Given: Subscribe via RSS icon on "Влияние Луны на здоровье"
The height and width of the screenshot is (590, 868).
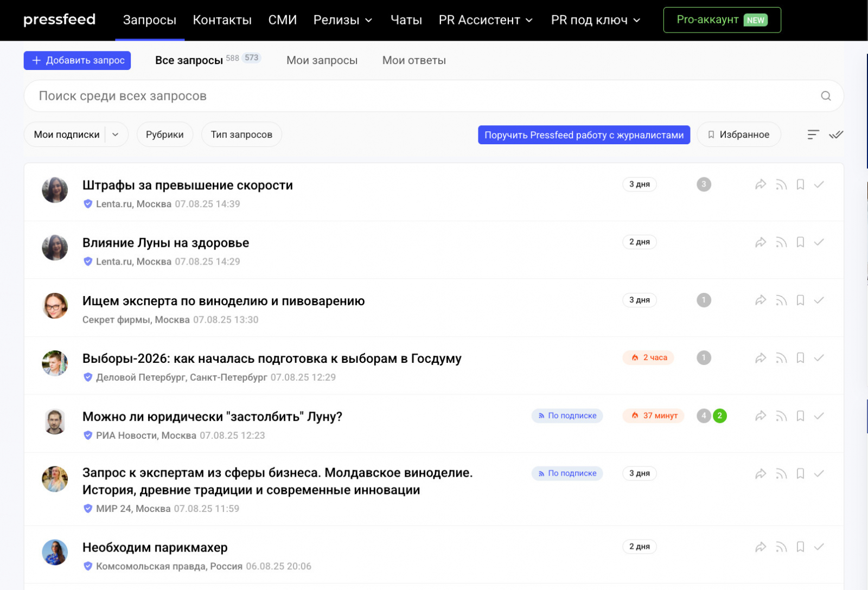Looking at the screenshot, I should [x=781, y=242].
